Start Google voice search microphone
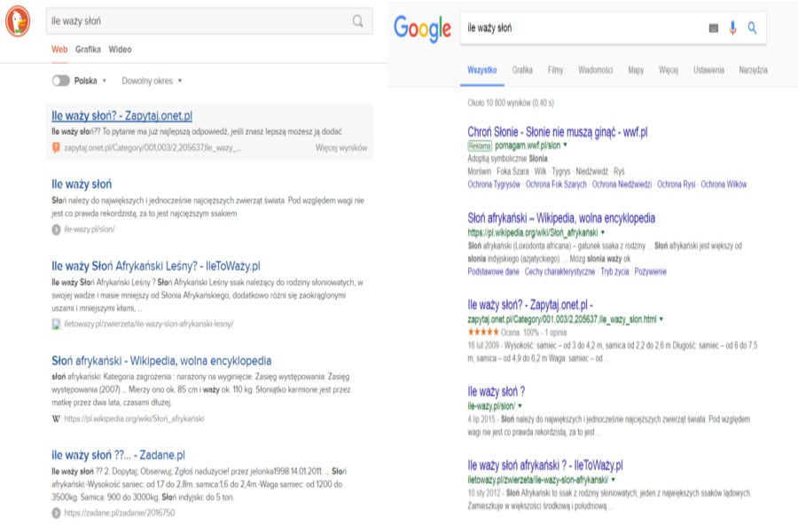 click(732, 28)
